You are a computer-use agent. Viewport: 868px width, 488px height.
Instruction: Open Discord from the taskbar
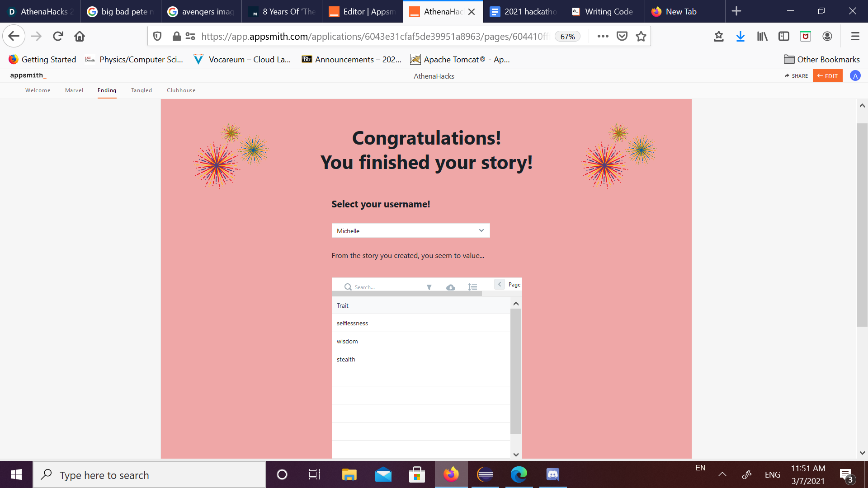[552, 474]
